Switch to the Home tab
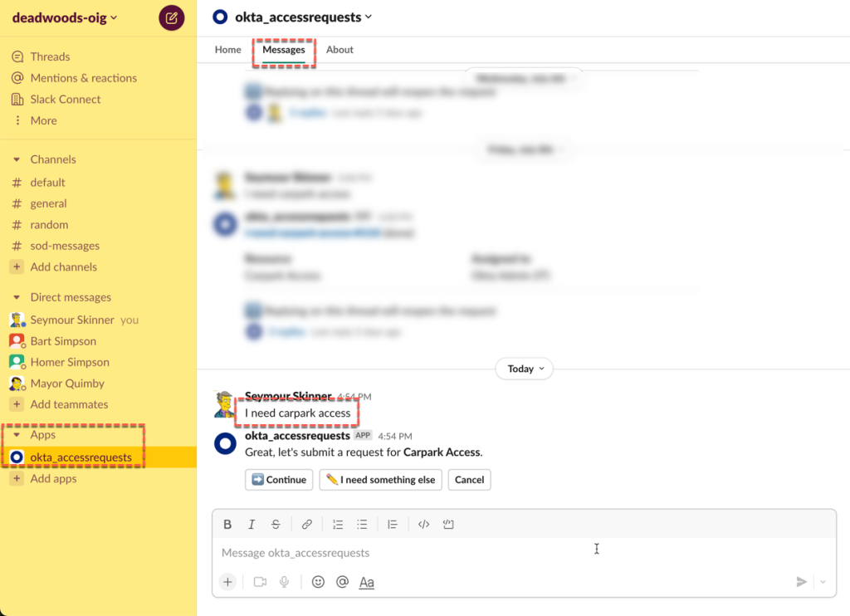 click(x=227, y=49)
